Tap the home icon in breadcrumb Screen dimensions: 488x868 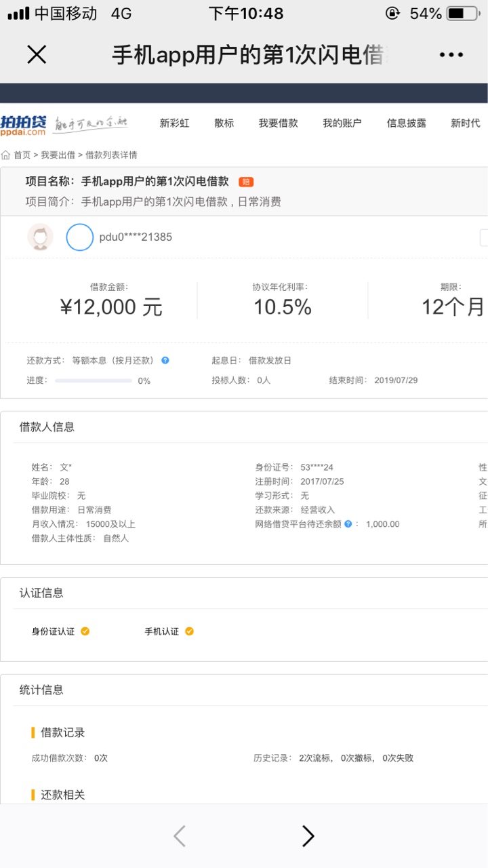(x=6, y=155)
